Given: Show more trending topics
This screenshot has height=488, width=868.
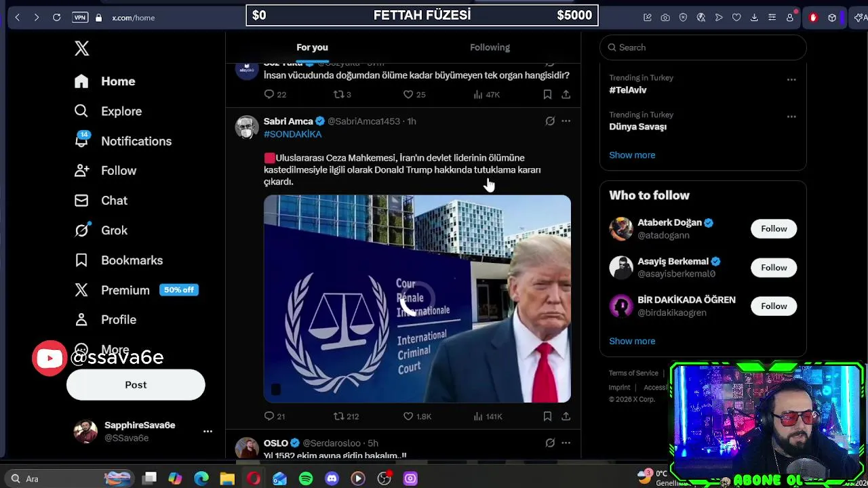Looking at the screenshot, I should (x=632, y=155).
